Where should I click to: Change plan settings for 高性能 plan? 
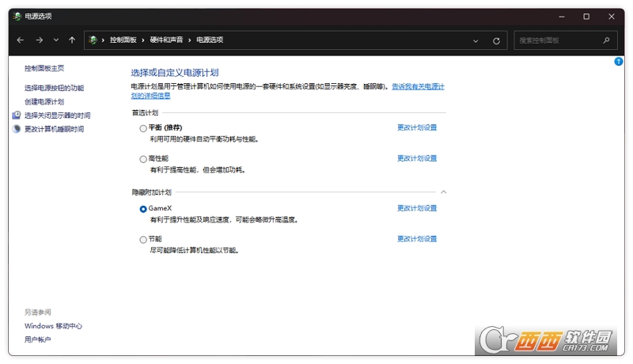417,158
